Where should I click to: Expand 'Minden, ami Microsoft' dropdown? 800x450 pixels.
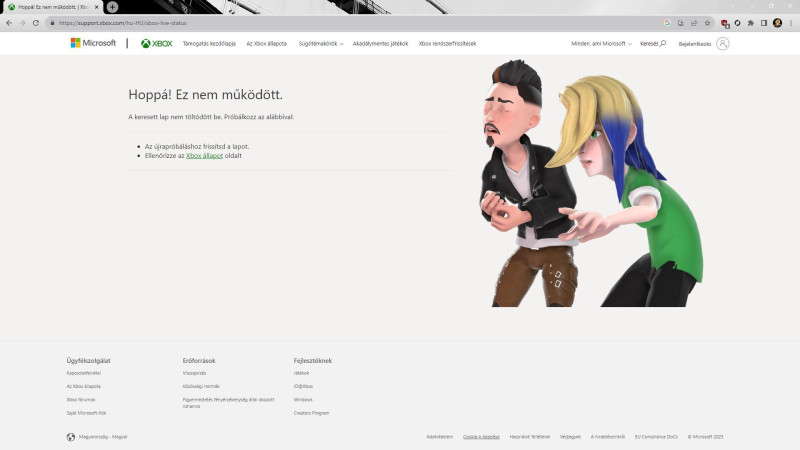click(x=601, y=44)
